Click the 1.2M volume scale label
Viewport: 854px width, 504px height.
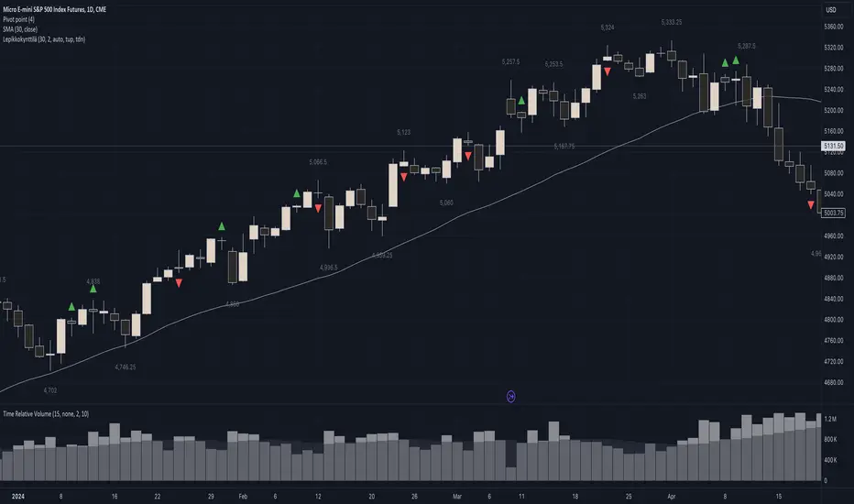point(830,419)
